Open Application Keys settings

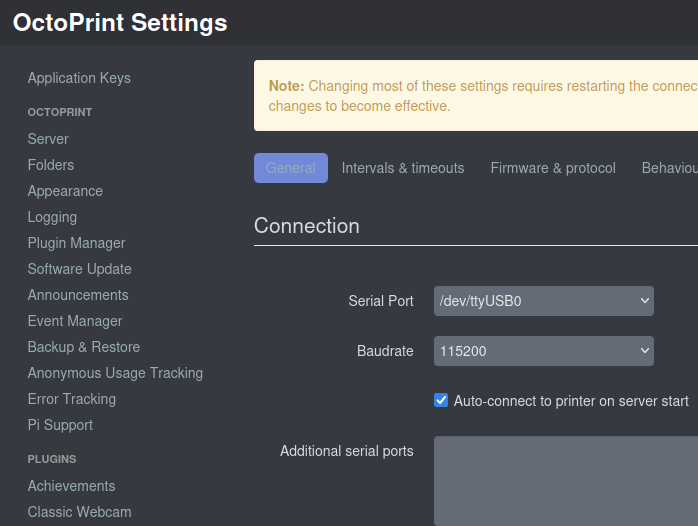pos(79,78)
